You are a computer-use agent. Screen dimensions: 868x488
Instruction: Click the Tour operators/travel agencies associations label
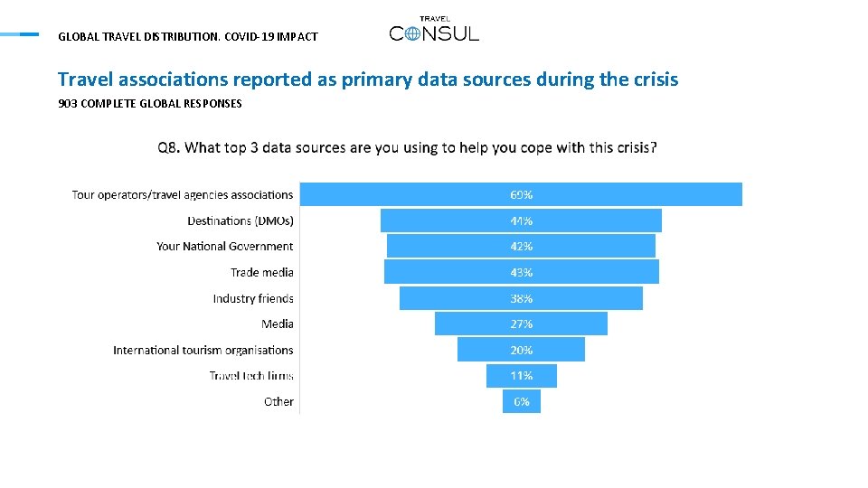[183, 195]
